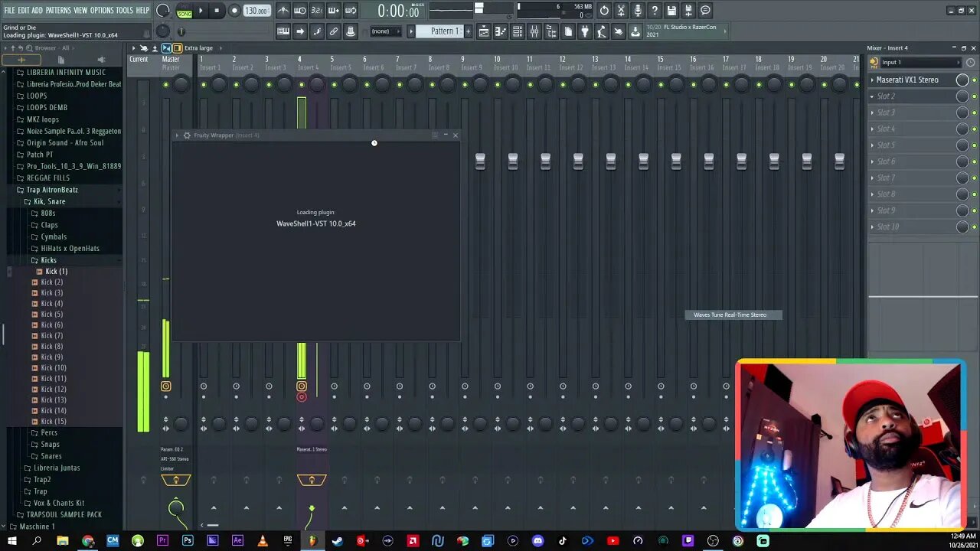Toggle Slot 3 enable light
Screen dimensions: 980x551
tap(974, 112)
